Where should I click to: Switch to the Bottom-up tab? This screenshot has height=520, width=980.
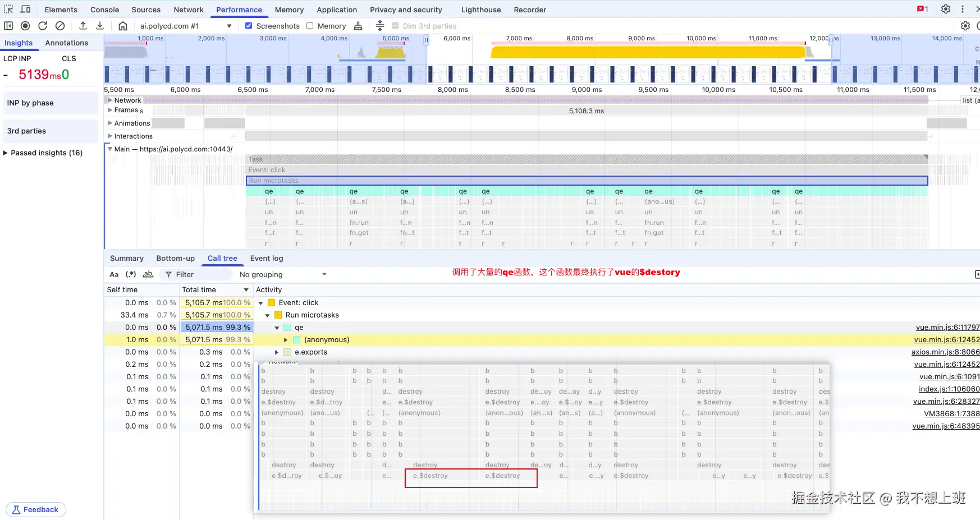[176, 258]
